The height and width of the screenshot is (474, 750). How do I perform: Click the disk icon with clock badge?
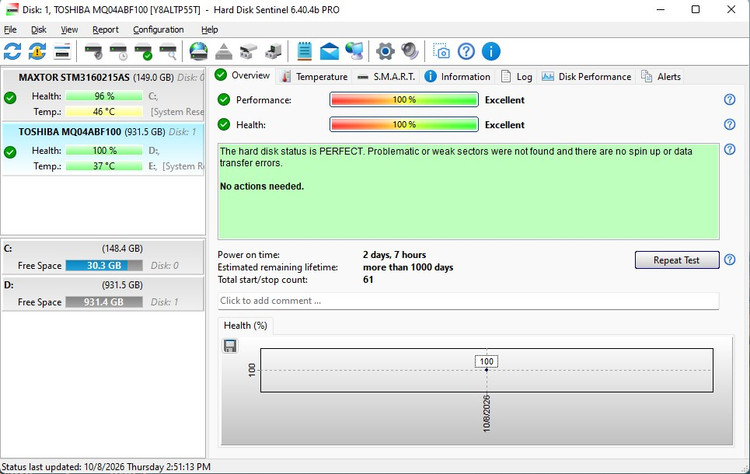point(118,51)
